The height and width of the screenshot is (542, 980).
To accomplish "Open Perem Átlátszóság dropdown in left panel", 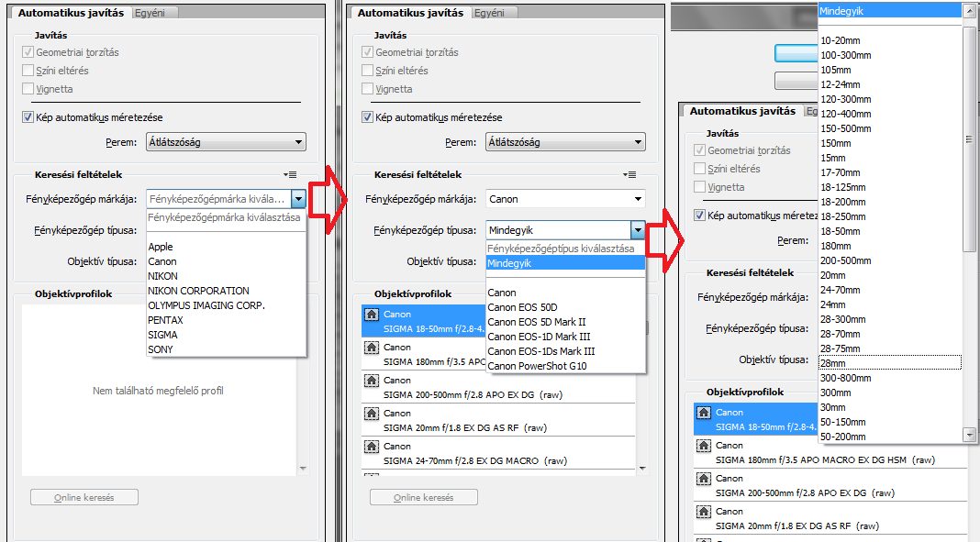I will [x=226, y=142].
